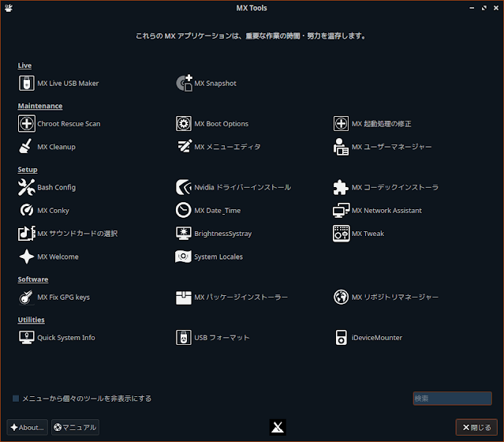
Task: Click the Maintenance category heading
Action: pos(40,106)
